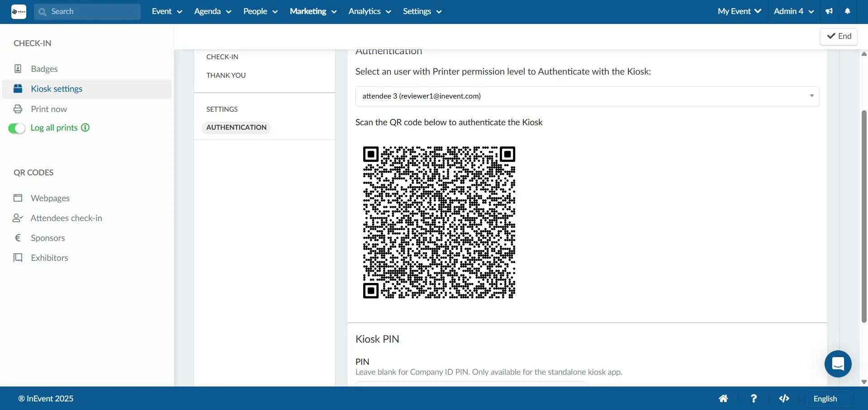This screenshot has width=868, height=410.
Task: Open help with the question mark icon
Action: (754, 398)
